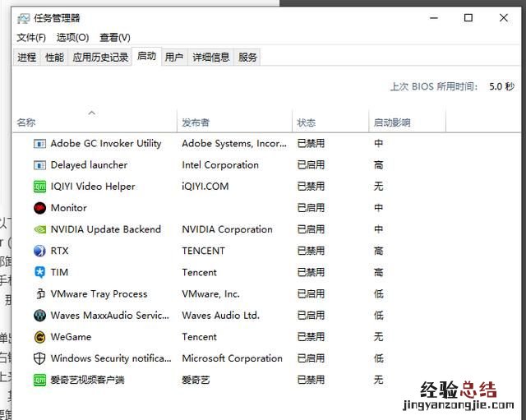Select the WeGame startup entry
Viewport: 526px width, 420px height.
coord(266,337)
